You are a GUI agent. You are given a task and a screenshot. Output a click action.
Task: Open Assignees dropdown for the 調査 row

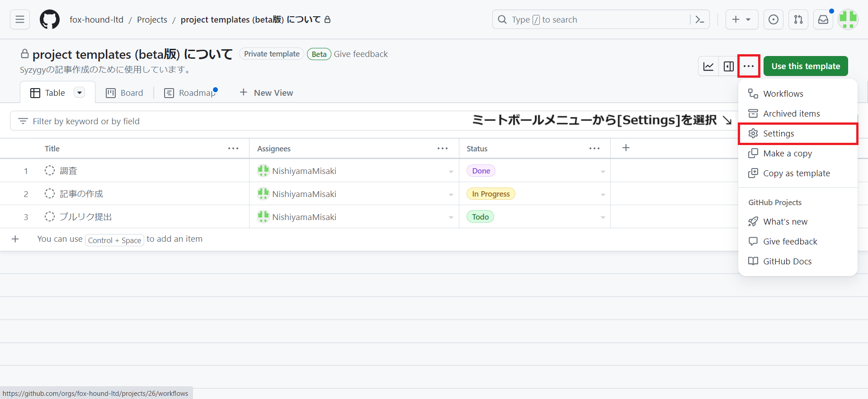pyautogui.click(x=451, y=172)
